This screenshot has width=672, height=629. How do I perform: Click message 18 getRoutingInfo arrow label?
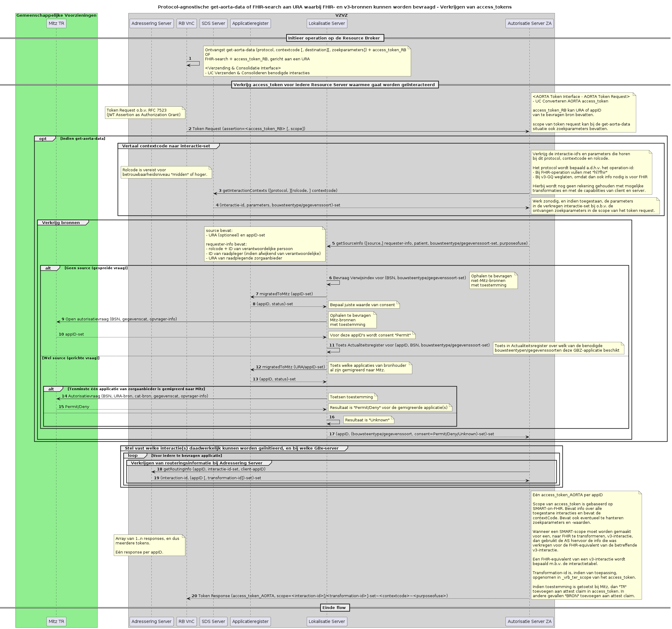pos(211,469)
